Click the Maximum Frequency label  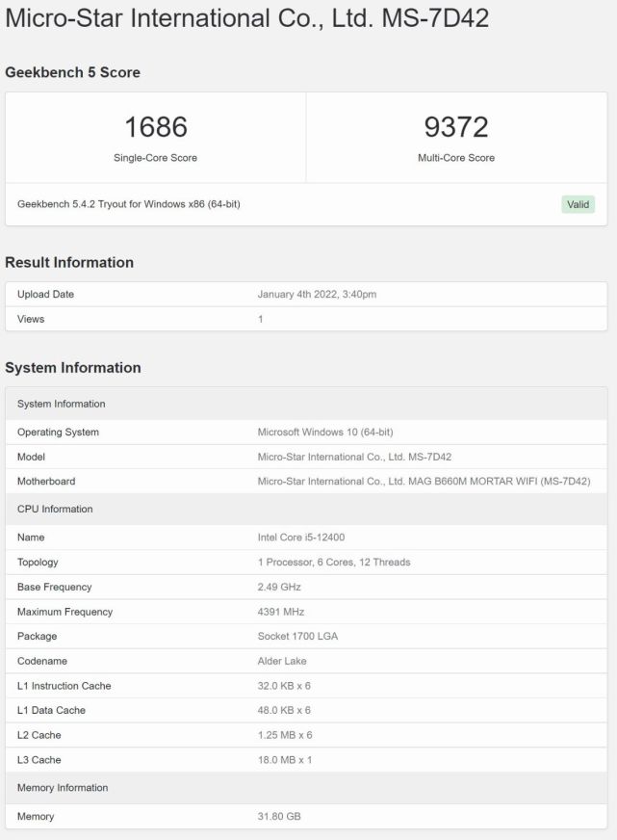point(64,612)
